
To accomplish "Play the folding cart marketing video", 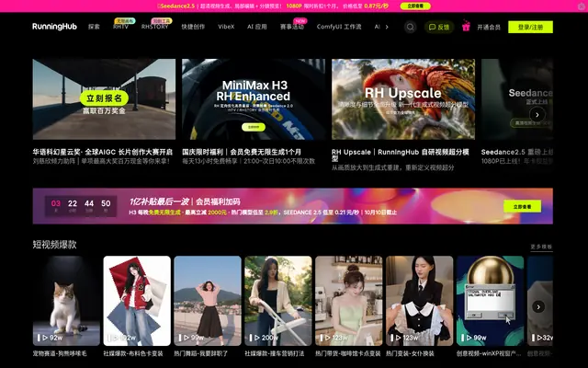I will click(257, 338).
